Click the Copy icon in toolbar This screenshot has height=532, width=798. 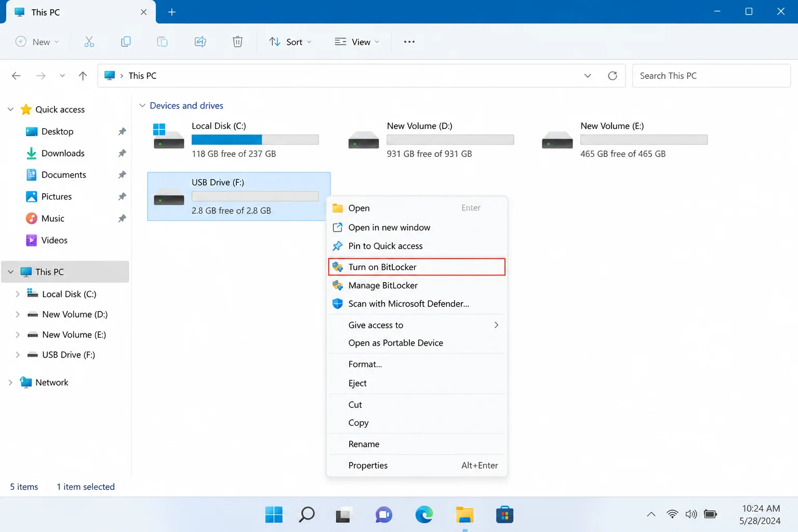pyautogui.click(x=126, y=42)
